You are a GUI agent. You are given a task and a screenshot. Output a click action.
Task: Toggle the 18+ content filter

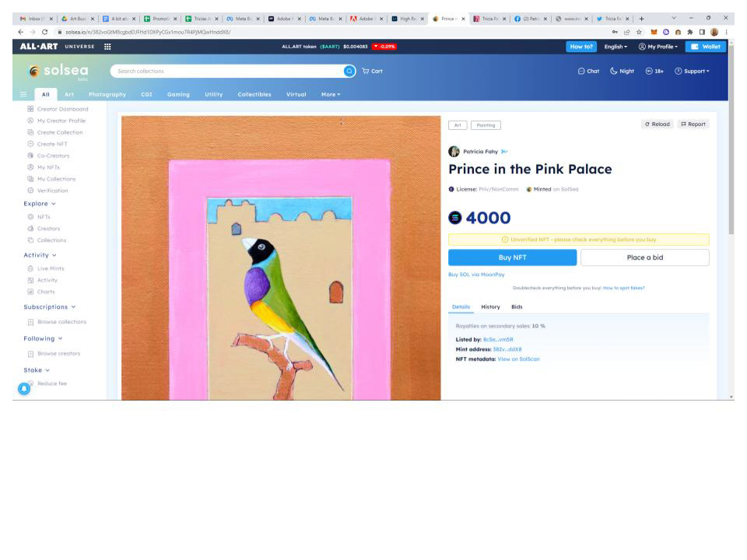click(654, 71)
